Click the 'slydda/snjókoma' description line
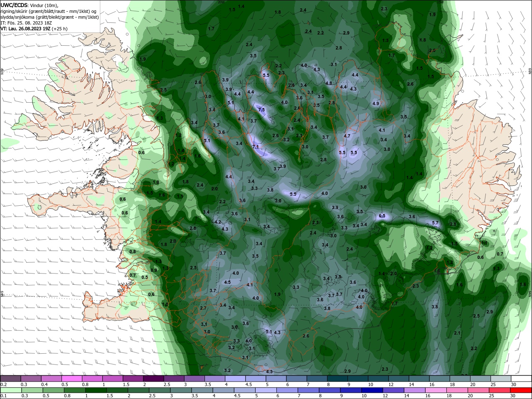The width and height of the screenshot is (532, 399). pos(49,17)
